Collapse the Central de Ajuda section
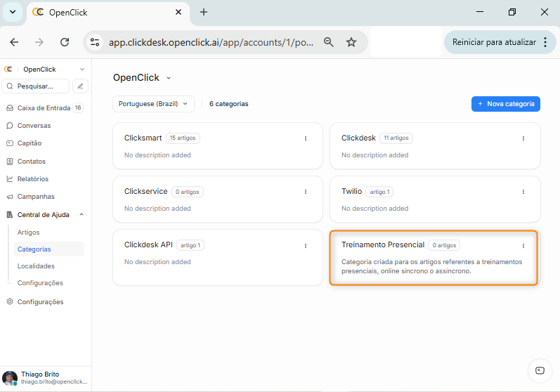This screenshot has height=392, width=560. [x=82, y=214]
